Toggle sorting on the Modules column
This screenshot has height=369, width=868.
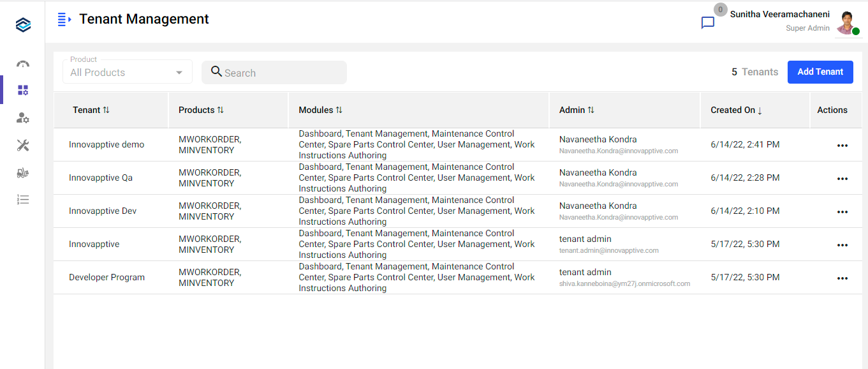[338, 109]
